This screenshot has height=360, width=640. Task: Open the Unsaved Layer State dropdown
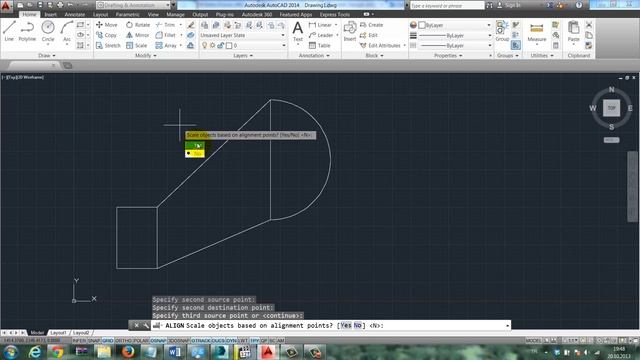[x=242, y=35]
